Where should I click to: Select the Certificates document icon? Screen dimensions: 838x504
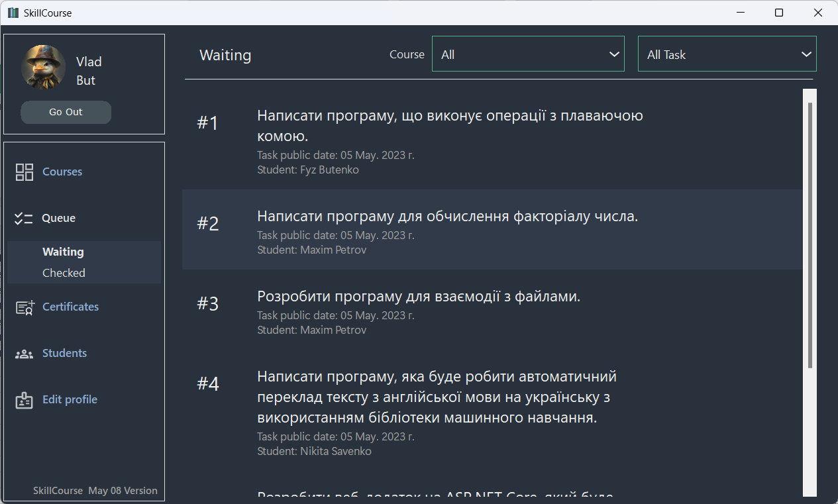24,307
